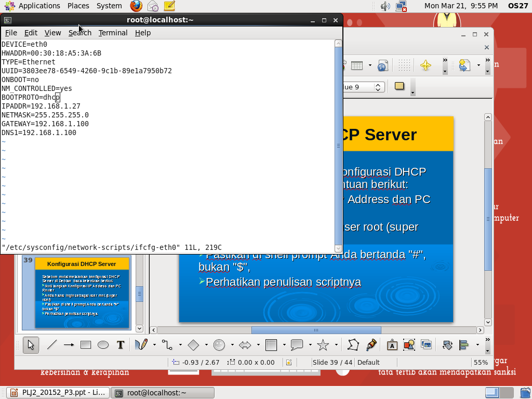This screenshot has width=532, height=399.
Task: Toggle the Display Grid icon
Action: tap(404, 65)
